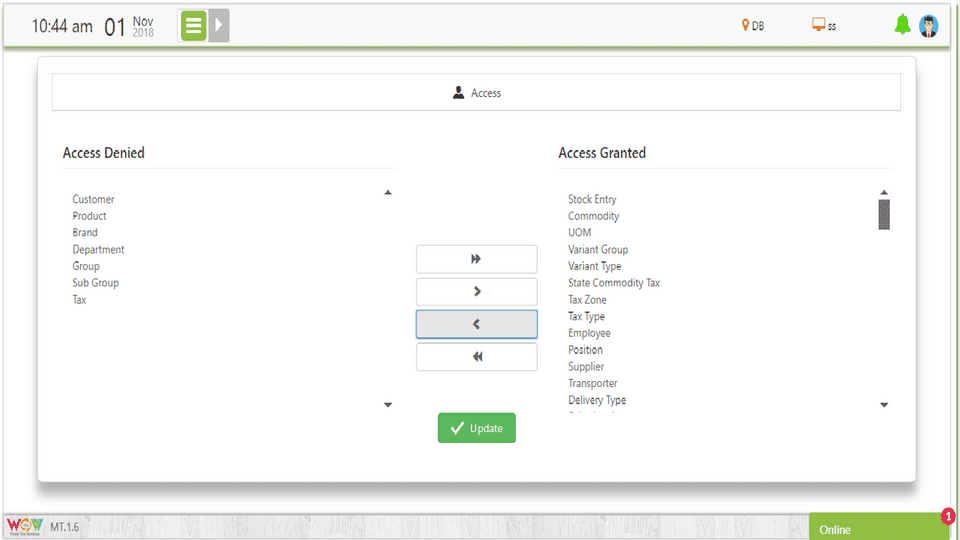Select State Commodity Tax entry
960x540 pixels.
click(x=613, y=283)
